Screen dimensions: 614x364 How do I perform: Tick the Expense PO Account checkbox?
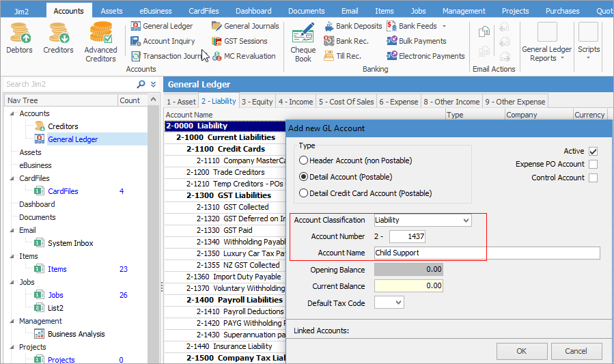pos(593,164)
